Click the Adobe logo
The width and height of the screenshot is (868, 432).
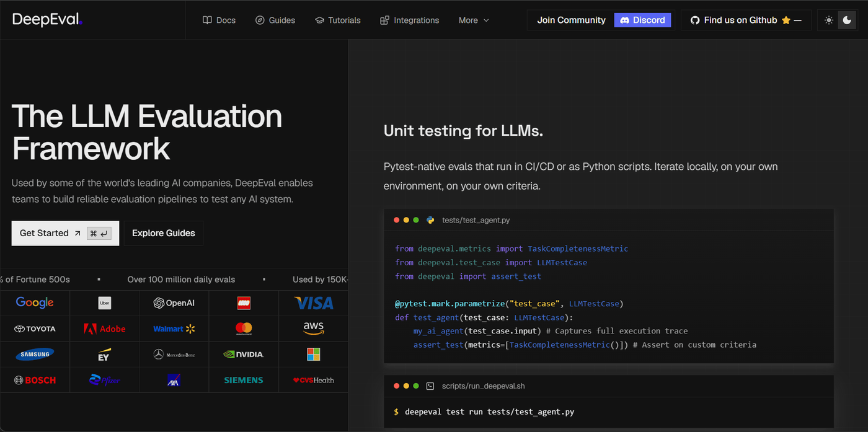[104, 328]
